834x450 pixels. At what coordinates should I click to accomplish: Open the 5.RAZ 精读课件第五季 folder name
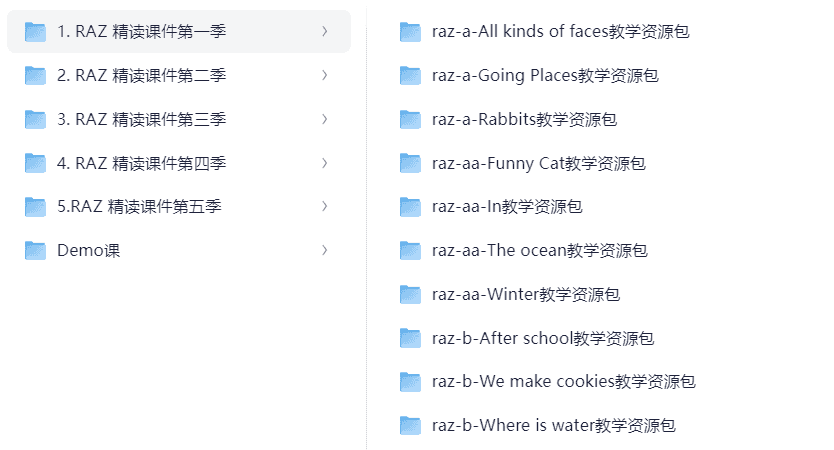(x=139, y=206)
